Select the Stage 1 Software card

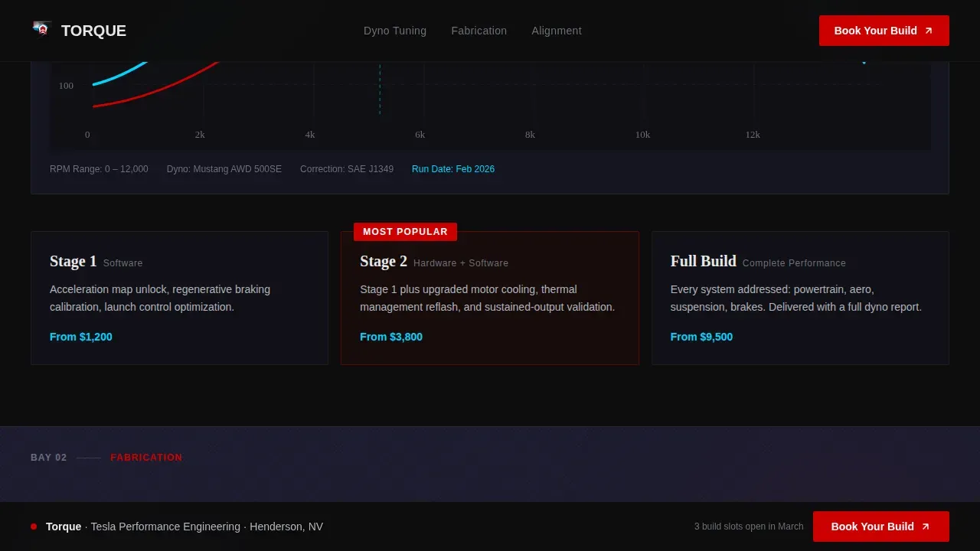(x=179, y=298)
